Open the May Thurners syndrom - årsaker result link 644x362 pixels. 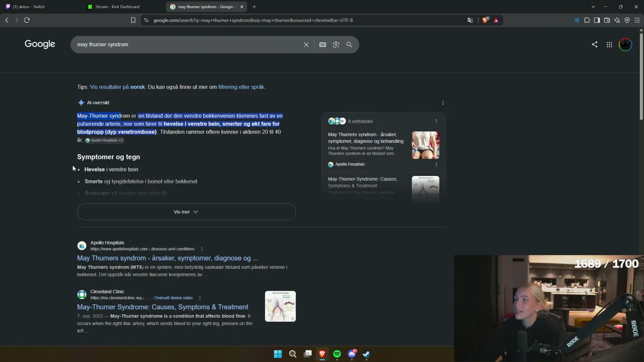168,258
